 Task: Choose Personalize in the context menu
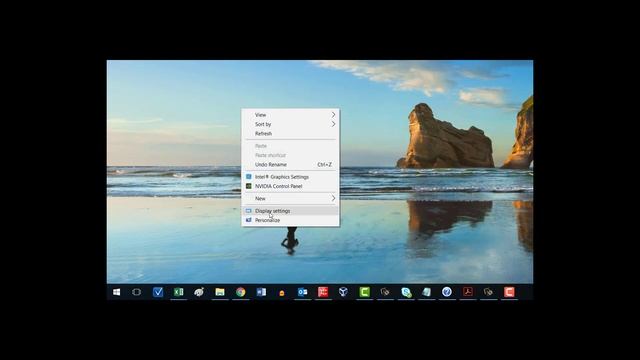290,220
